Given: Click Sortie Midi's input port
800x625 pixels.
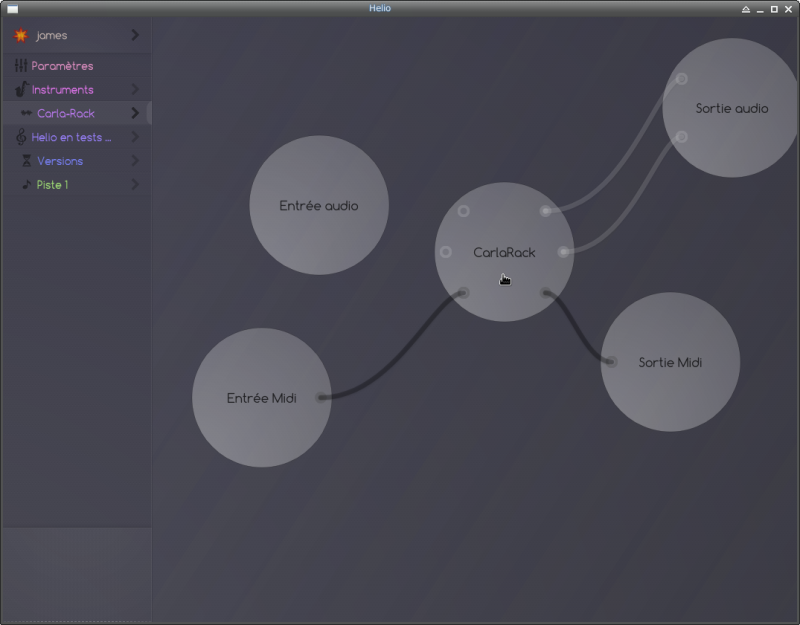Looking at the screenshot, I should click(x=611, y=362).
